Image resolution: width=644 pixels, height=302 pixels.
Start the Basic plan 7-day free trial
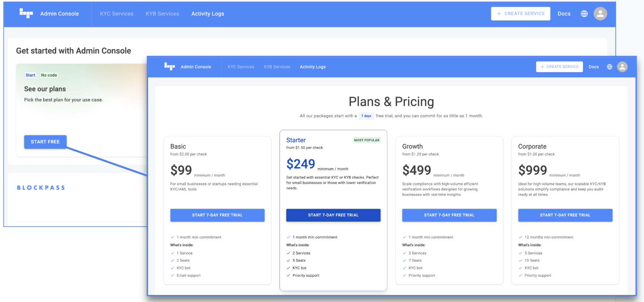coord(217,215)
